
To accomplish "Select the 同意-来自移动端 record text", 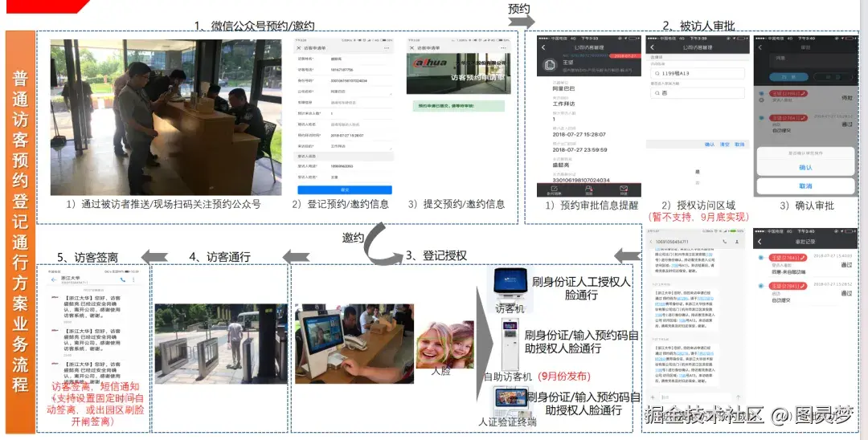I will [788, 272].
